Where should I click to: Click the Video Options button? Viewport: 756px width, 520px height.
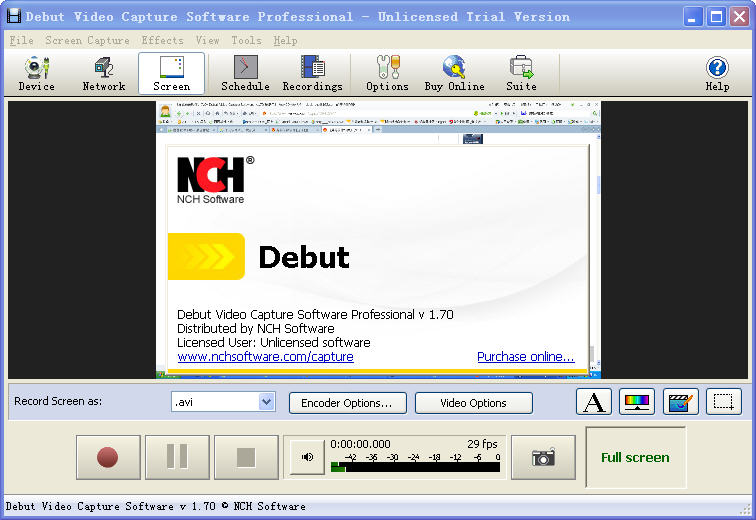tap(473, 403)
